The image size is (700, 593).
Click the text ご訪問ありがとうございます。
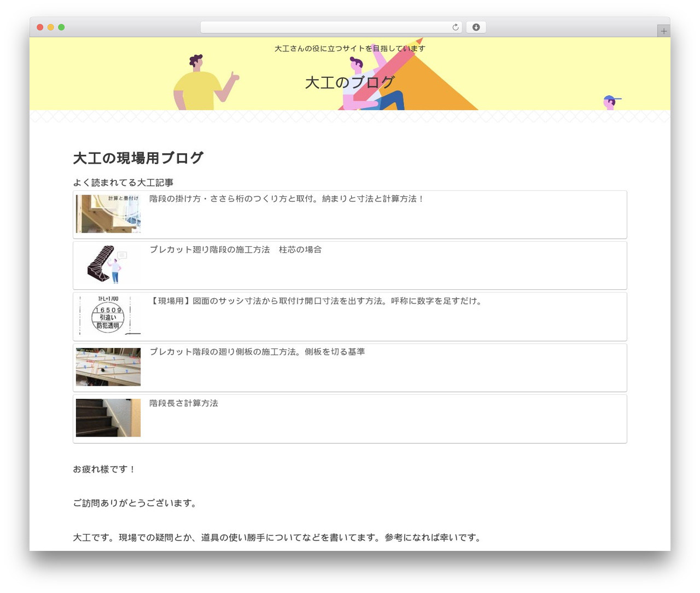(135, 503)
